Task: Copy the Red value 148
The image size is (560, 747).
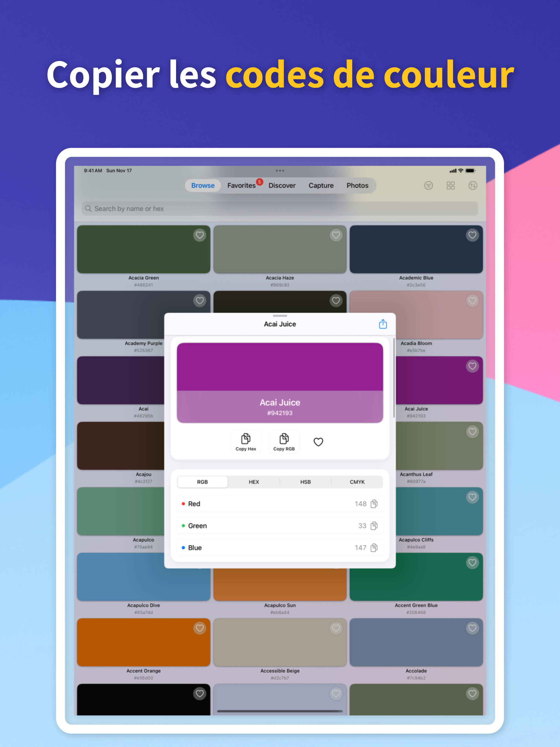Action: tap(374, 504)
